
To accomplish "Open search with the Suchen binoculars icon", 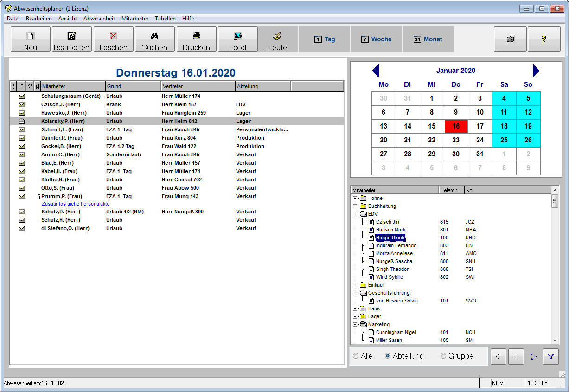I will [154, 36].
